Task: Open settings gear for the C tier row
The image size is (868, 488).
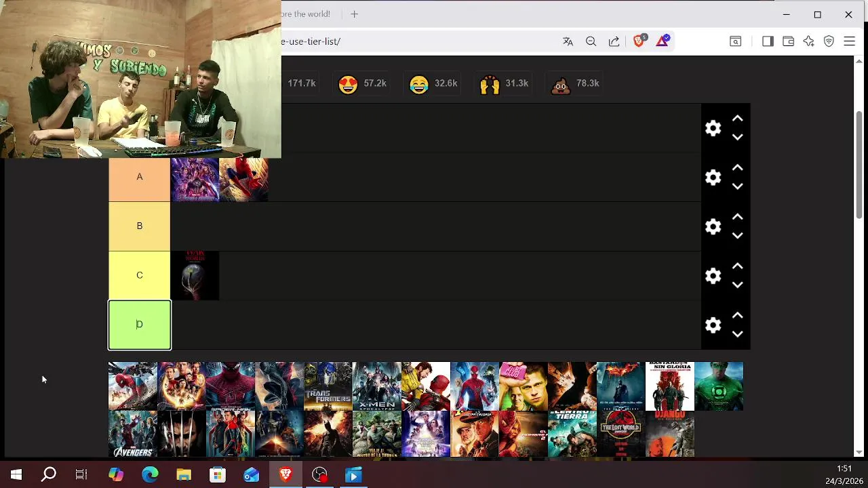Action: 713,276
